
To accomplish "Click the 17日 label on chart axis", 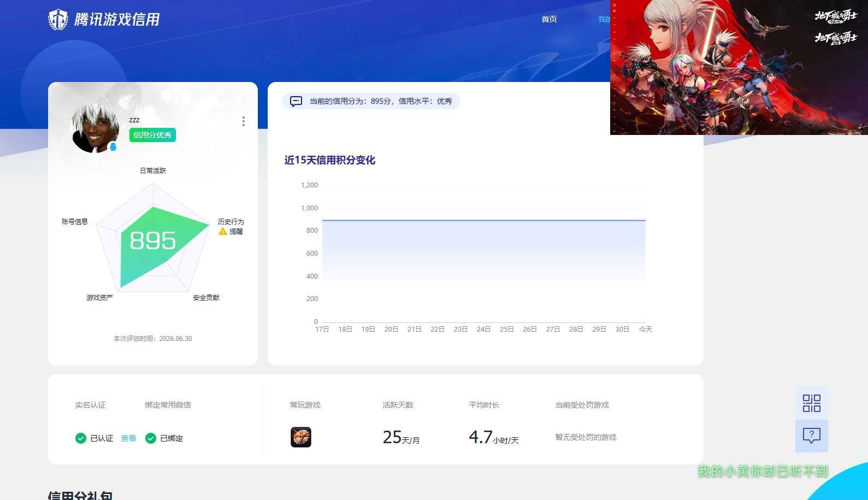I will (322, 329).
